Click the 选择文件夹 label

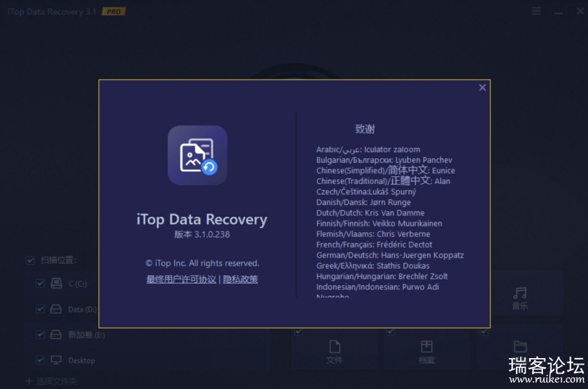[x=57, y=381]
